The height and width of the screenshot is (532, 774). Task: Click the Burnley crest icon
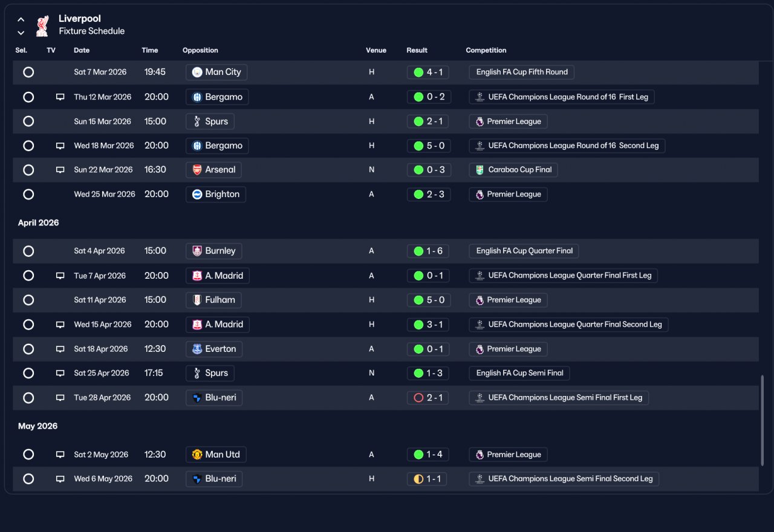197,251
